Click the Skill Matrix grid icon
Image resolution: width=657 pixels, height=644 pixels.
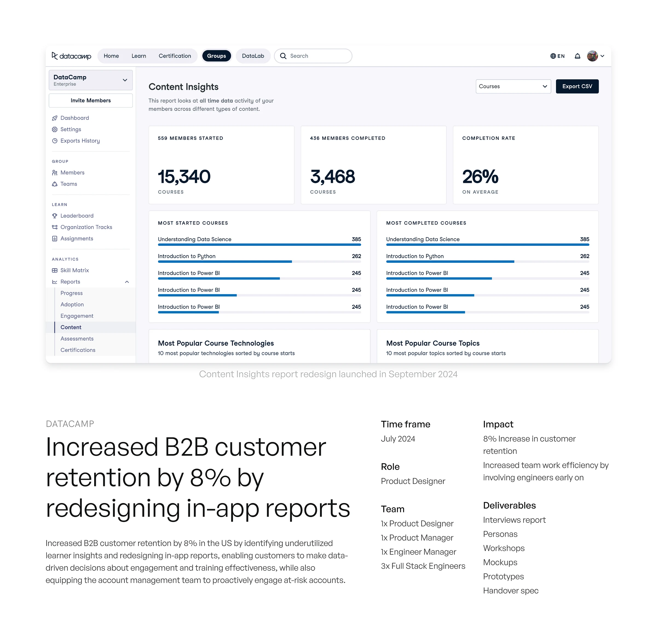(54, 270)
